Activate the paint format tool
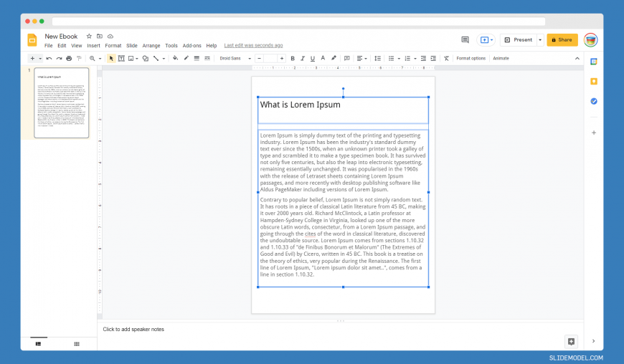This screenshot has width=624, height=364. 79,59
